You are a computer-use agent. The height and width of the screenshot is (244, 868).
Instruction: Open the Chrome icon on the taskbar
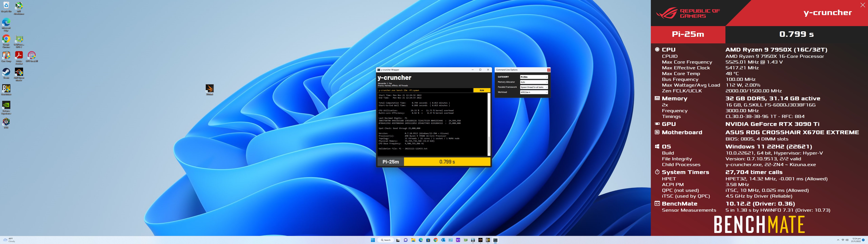436,240
